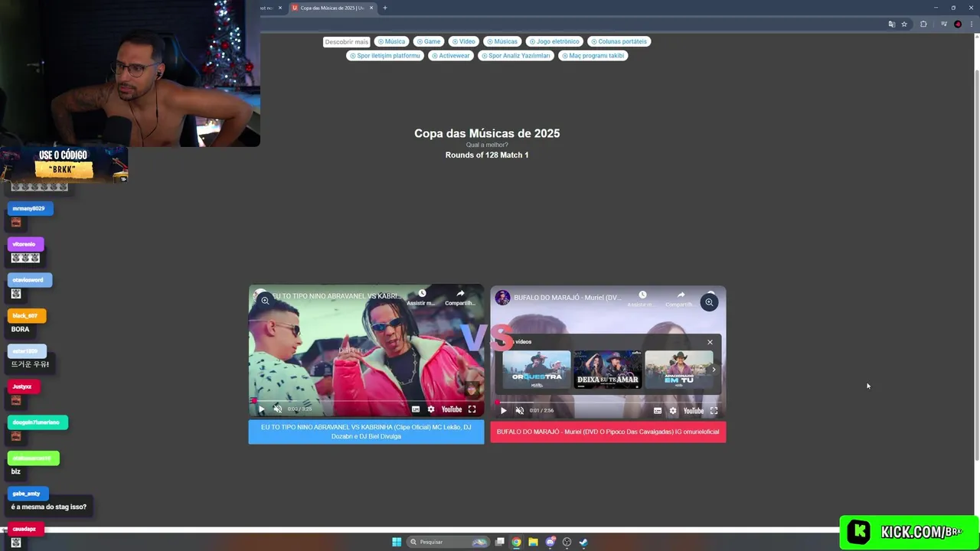Click the Game tag link
The image size is (980, 551).
[x=429, y=41]
